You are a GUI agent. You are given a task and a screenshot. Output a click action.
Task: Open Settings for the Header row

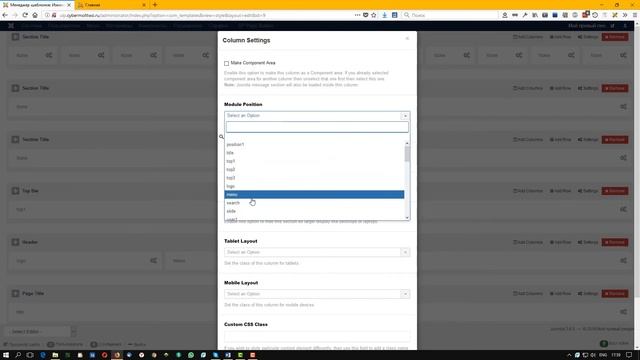[x=588, y=242]
